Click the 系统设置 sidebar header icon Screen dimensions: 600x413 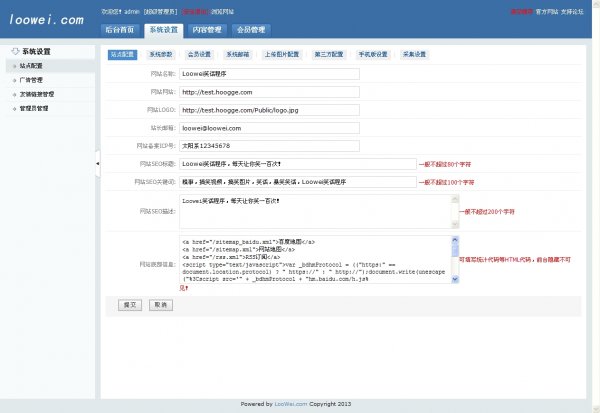pyautogui.click(x=15, y=51)
